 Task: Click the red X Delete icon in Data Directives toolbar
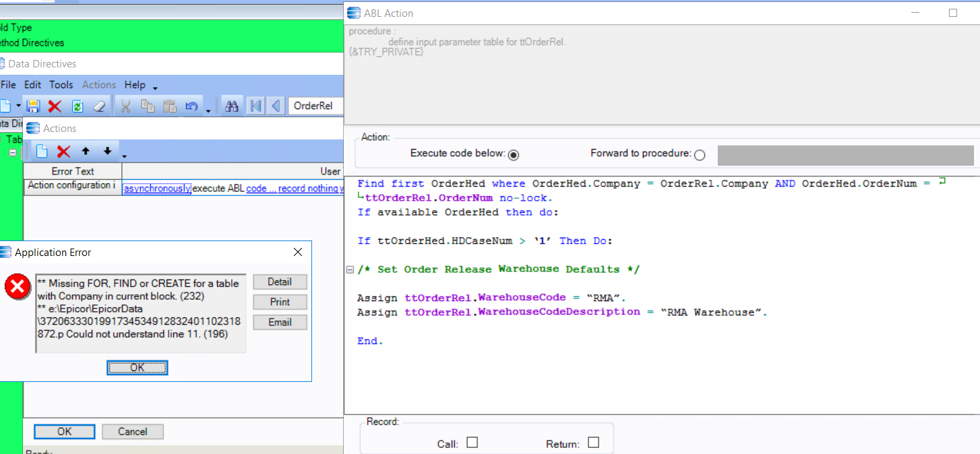[x=55, y=106]
